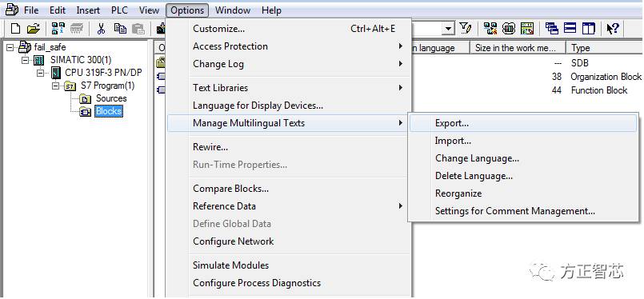Collapse the SIMATIC 300(1) station node
This screenshot has height=299, width=644.
click(x=26, y=60)
